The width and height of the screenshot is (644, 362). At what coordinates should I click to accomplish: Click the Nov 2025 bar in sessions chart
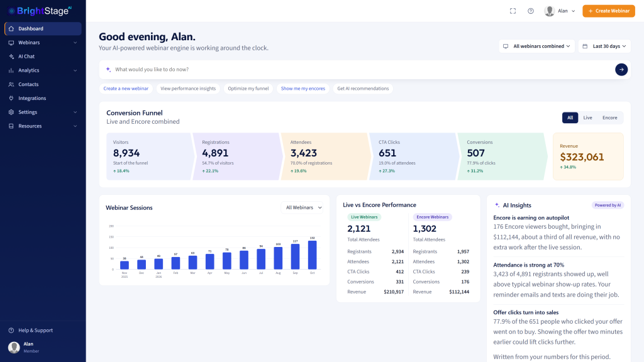(125, 265)
